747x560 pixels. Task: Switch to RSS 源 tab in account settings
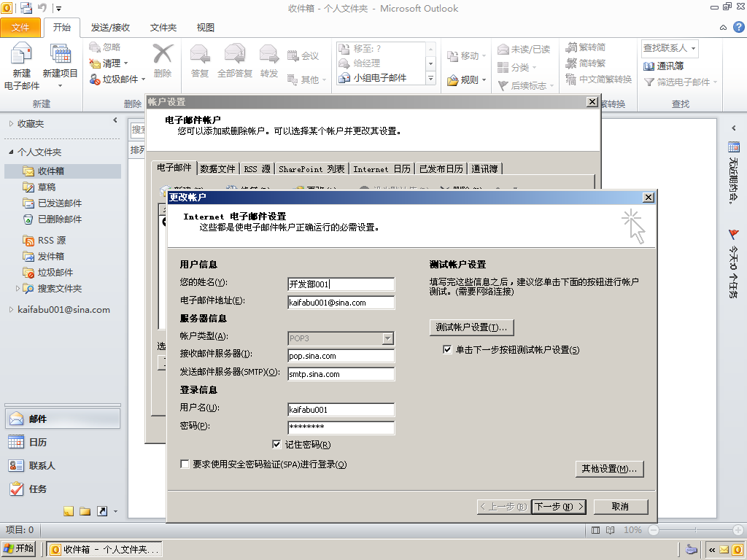pyautogui.click(x=257, y=169)
